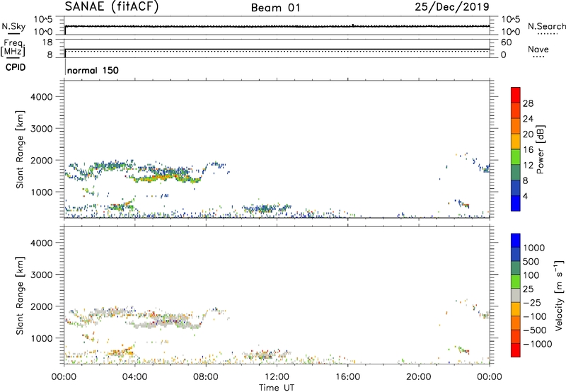Viewport: 566px width, 392px height.
Task: Click the Power [dB] color bar title
Action: [x=540, y=149]
